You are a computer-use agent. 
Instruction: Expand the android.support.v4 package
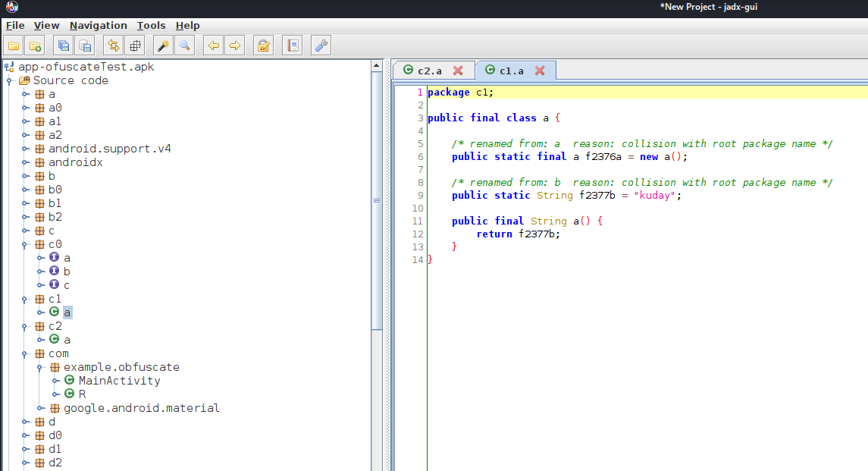(x=25, y=149)
